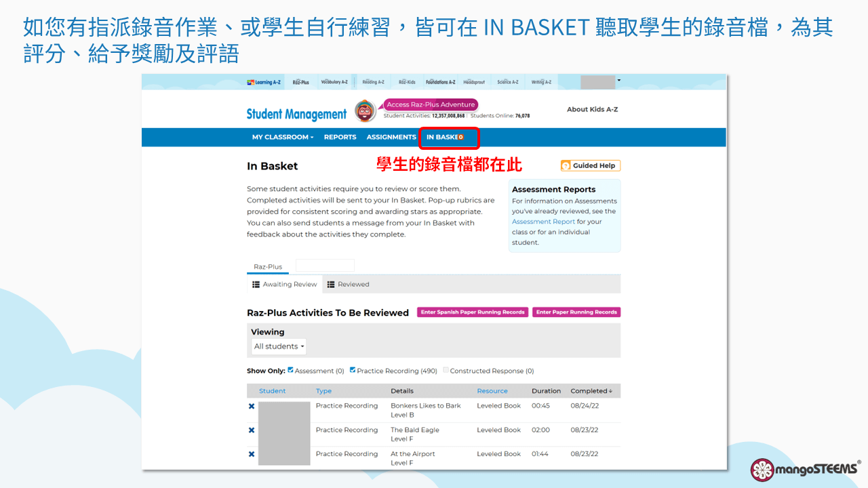This screenshot has height=488, width=868.
Task: Click 'Bonkers Likes to Bark' details text
Action: point(425,406)
